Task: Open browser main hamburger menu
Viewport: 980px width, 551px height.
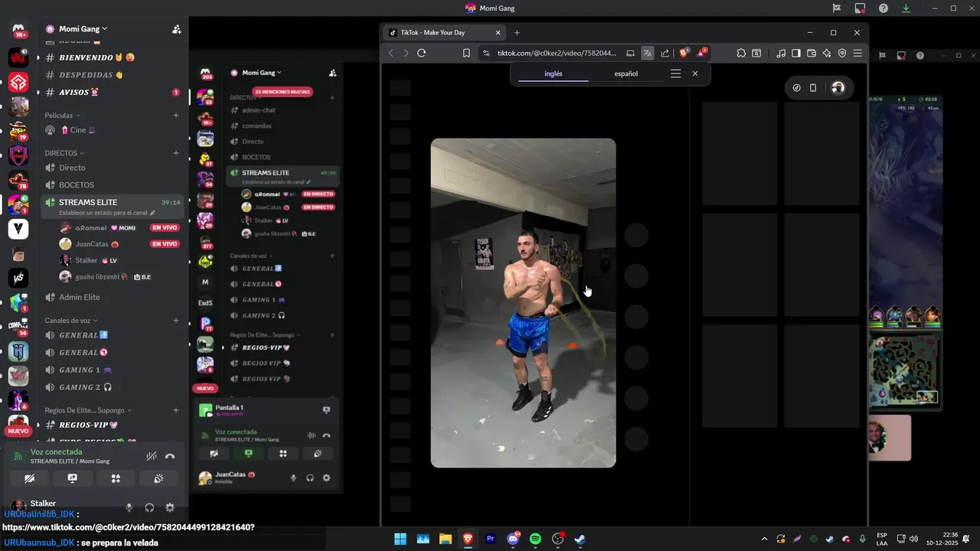Action: click(x=857, y=53)
